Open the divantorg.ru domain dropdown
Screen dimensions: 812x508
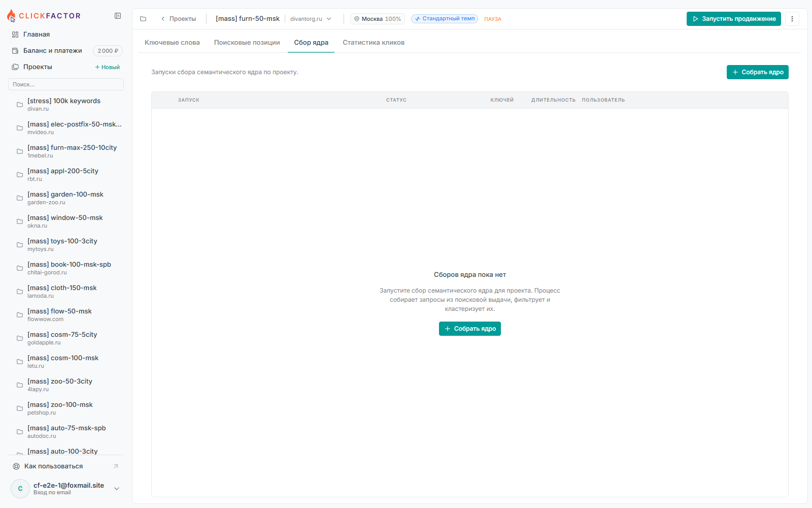tap(311, 19)
